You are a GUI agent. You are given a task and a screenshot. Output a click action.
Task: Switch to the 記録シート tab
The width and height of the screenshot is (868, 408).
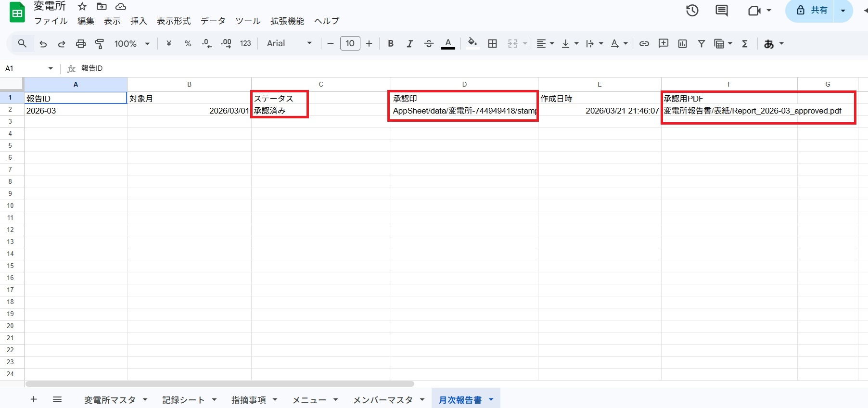point(183,400)
